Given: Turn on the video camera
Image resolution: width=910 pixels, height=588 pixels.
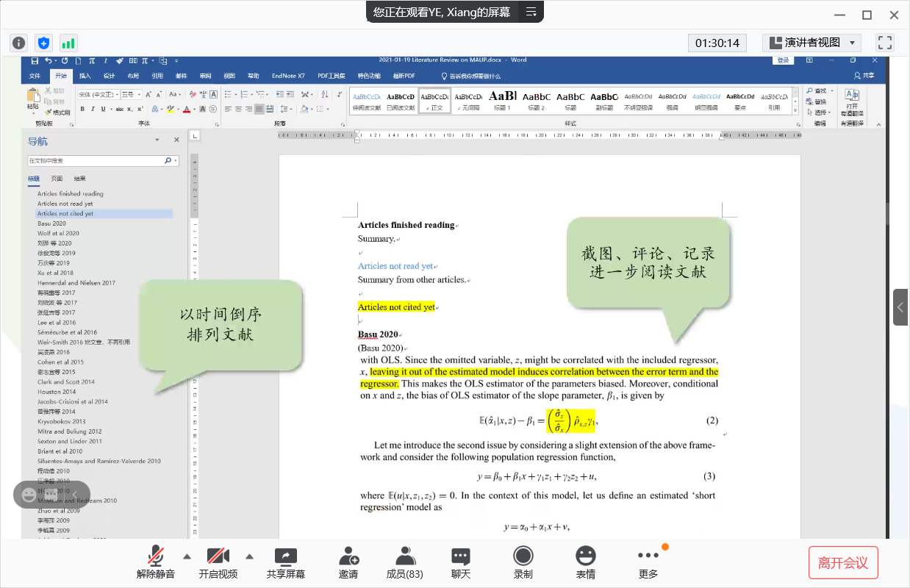Looking at the screenshot, I should 218,562.
